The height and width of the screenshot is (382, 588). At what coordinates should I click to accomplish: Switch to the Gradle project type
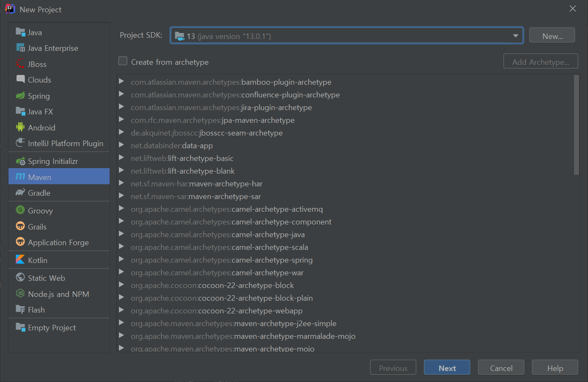point(59,193)
